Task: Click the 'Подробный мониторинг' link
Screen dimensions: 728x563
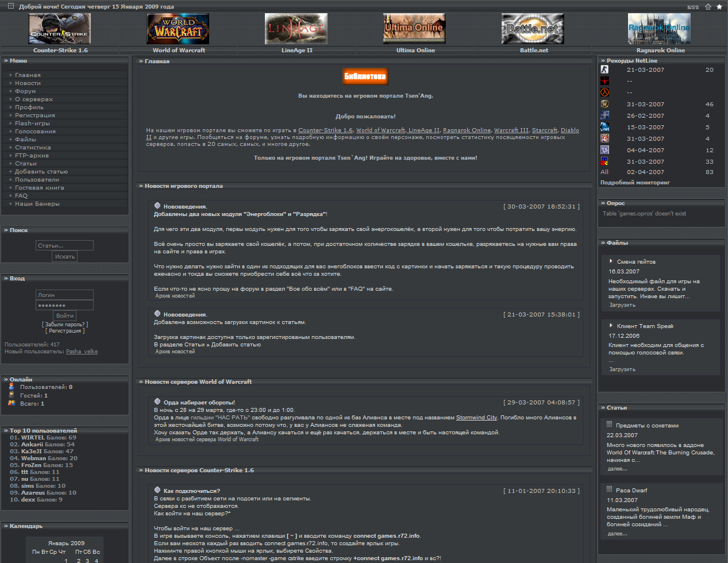Action: [635, 183]
